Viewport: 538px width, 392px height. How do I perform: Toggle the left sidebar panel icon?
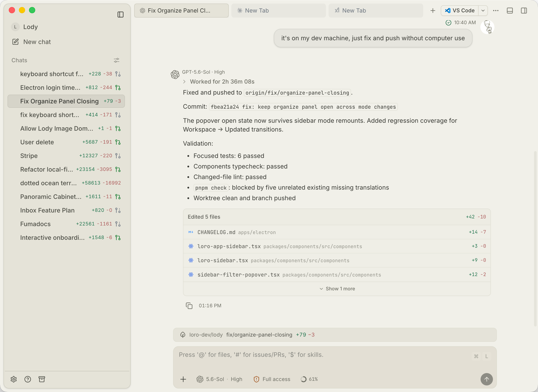coord(121,15)
